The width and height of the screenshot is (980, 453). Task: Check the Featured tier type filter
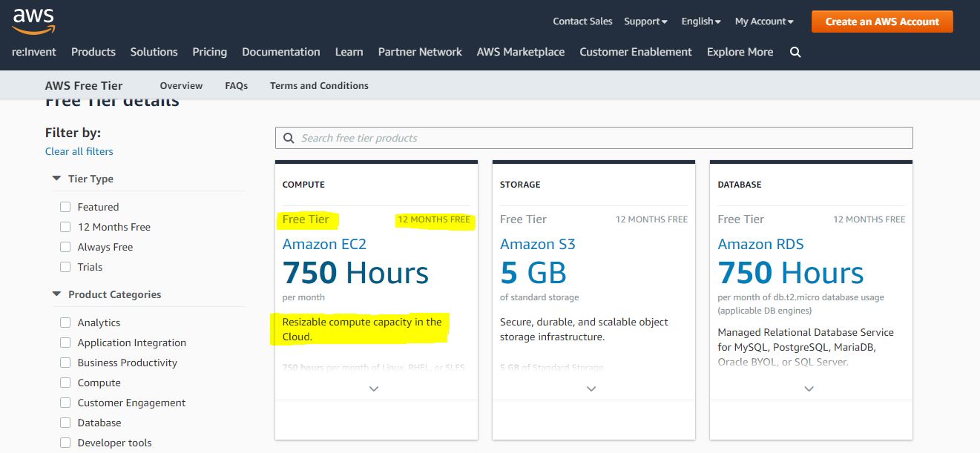coord(65,207)
